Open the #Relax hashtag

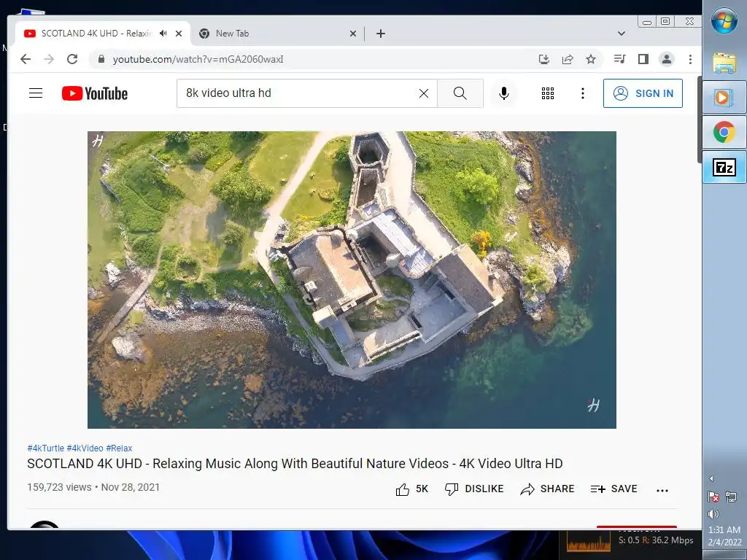pyautogui.click(x=119, y=448)
